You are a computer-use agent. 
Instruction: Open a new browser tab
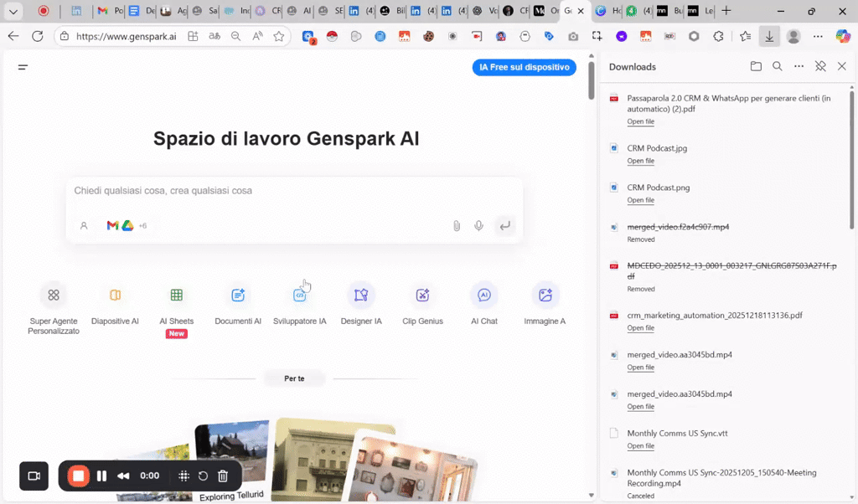tap(726, 11)
